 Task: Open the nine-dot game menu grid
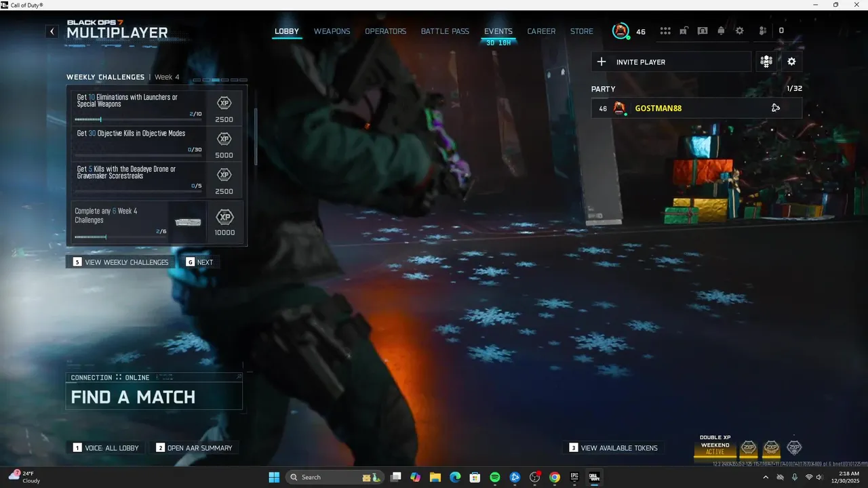pyautogui.click(x=665, y=31)
